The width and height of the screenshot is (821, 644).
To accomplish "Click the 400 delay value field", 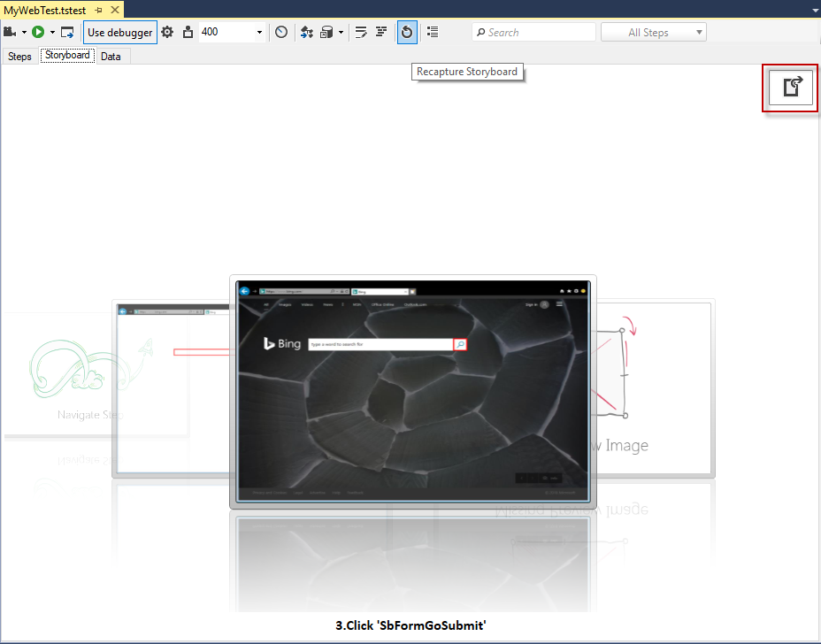I will tap(226, 33).
